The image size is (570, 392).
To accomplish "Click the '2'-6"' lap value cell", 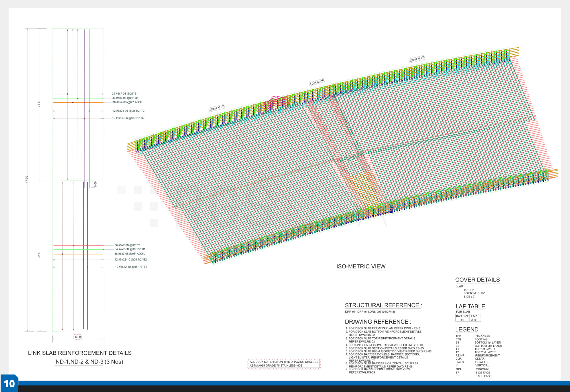I will click(x=475, y=320).
